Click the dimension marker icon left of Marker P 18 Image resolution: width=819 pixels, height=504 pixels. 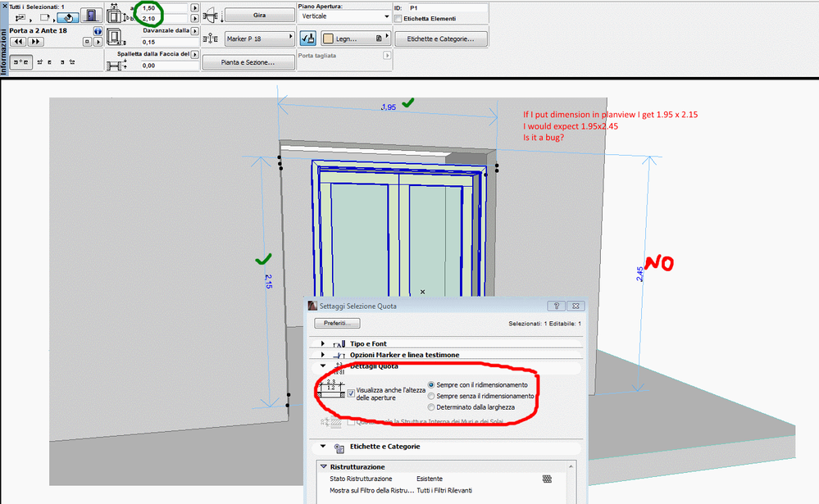click(x=211, y=39)
